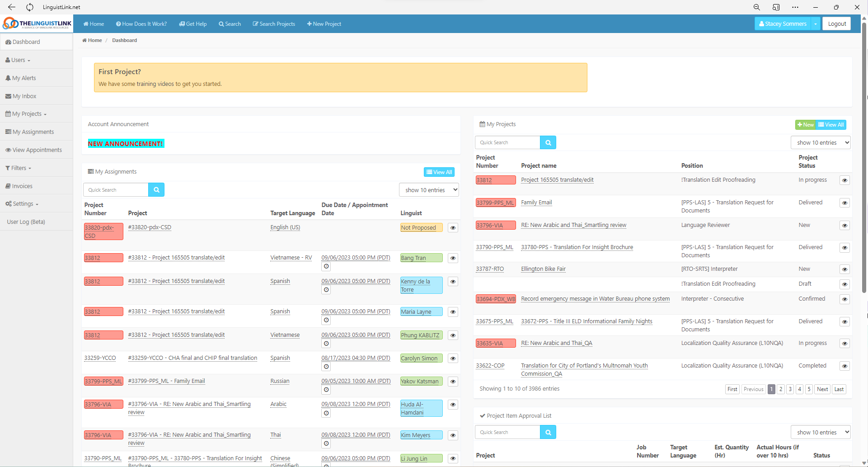Image resolution: width=868 pixels, height=467 pixels.
Task: Click the red 33820-pdx-CSD project number badge
Action: coord(103,231)
